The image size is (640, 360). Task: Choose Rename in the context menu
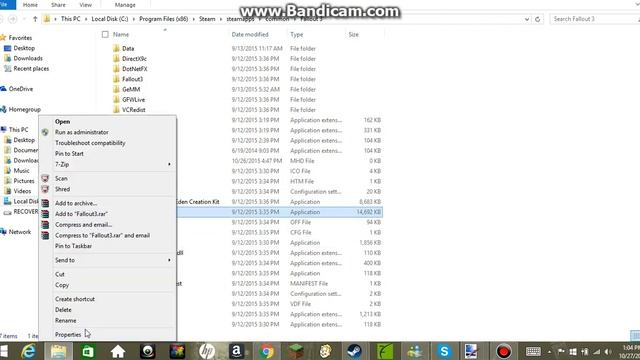click(x=66, y=320)
